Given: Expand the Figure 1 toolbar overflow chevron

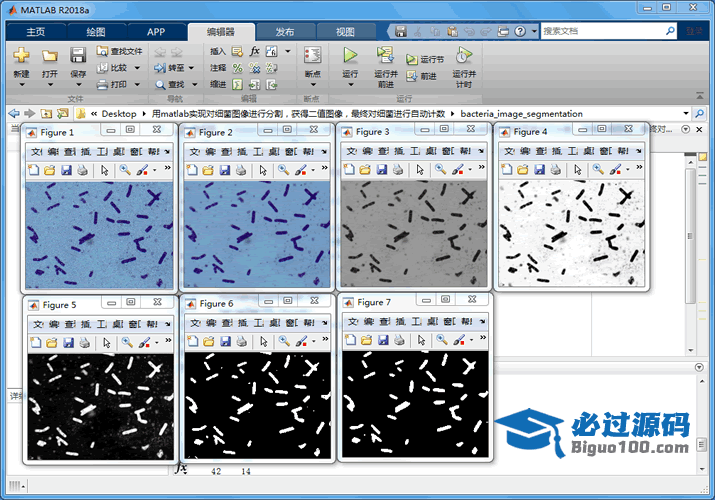Looking at the screenshot, I should click(x=167, y=168).
